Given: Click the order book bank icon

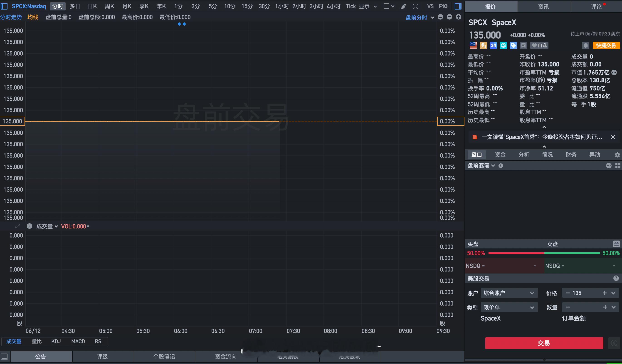Looking at the screenshot, I should point(616,244).
